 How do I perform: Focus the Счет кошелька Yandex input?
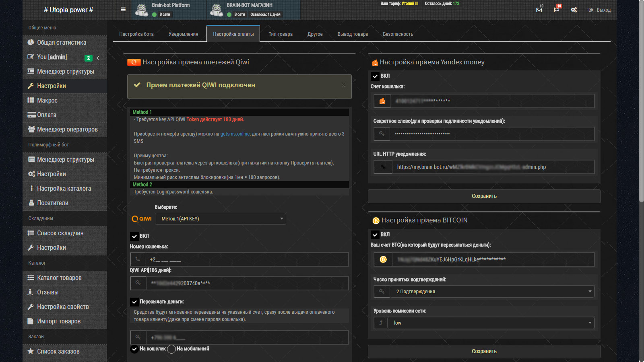tap(492, 101)
